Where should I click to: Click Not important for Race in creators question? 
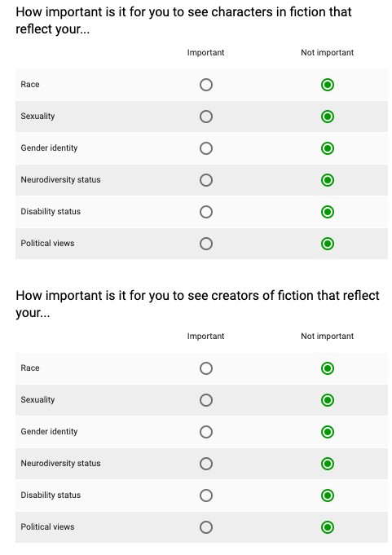(x=328, y=368)
